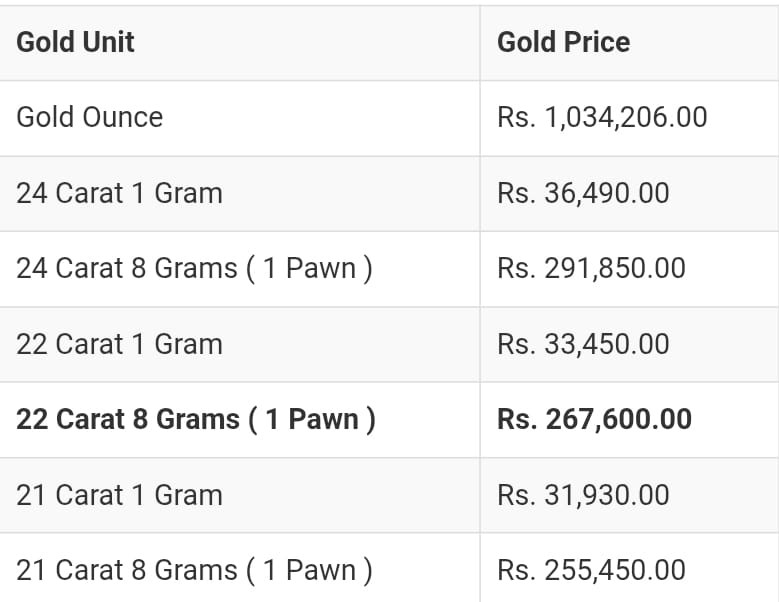Click the word Pawn in 24 Carat row
Screen dimensions: 779x602
[x=321, y=268]
